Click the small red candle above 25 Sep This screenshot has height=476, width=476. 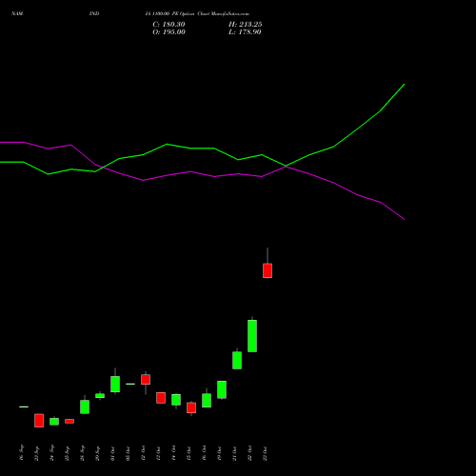pyautogui.click(x=69, y=421)
